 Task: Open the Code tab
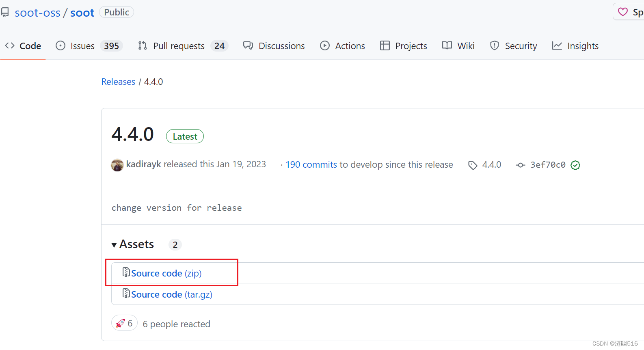[23, 46]
